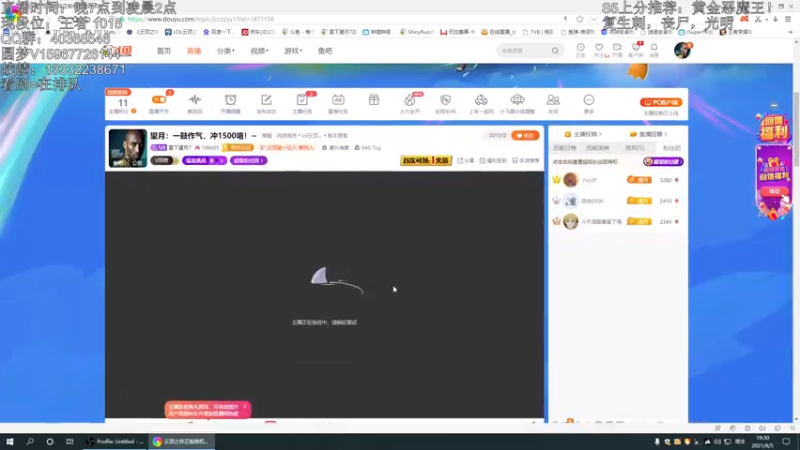Image resolution: width=800 pixels, height=450 pixels.
Task: Open 主播投稿 link with chevron
Action: (583, 134)
